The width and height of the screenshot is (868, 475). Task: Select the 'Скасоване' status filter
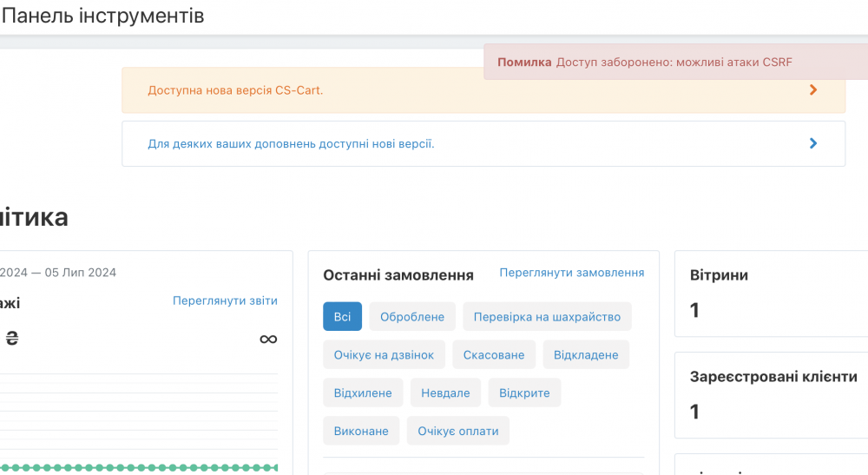494,355
